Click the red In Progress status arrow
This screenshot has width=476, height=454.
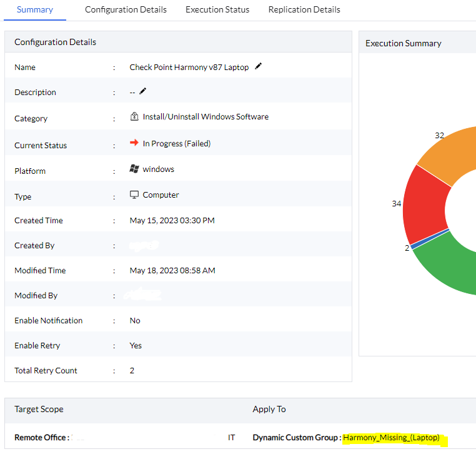tap(134, 143)
